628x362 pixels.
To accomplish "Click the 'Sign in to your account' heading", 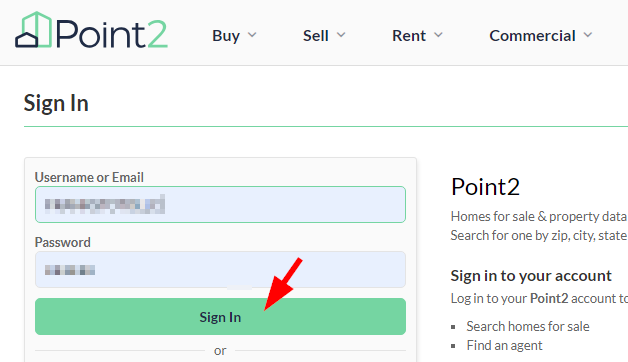I will (531, 276).
